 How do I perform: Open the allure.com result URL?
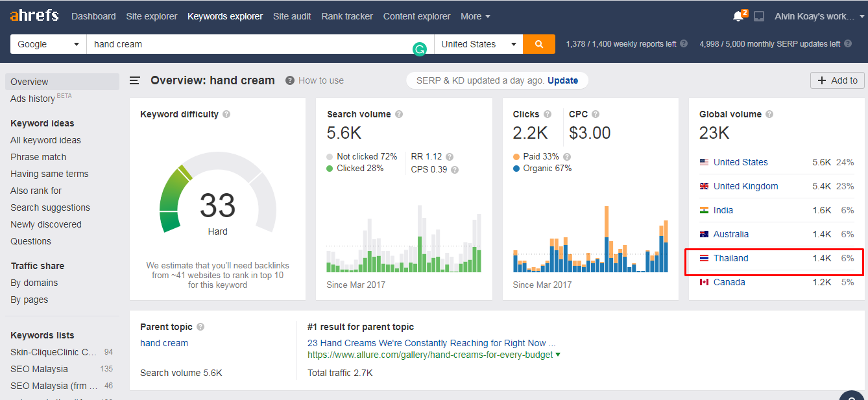tap(430, 355)
